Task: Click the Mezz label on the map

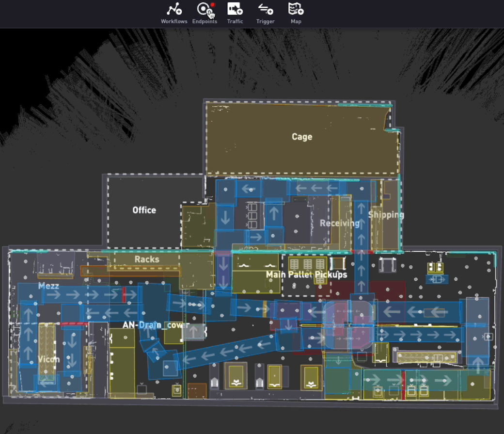Action: point(48,286)
